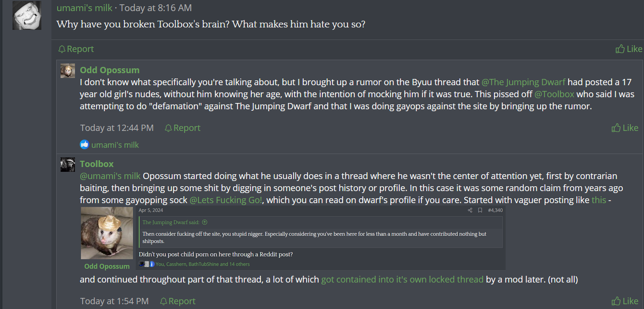
Task: Click Toolbox's small avatar icon
Action: (x=68, y=165)
